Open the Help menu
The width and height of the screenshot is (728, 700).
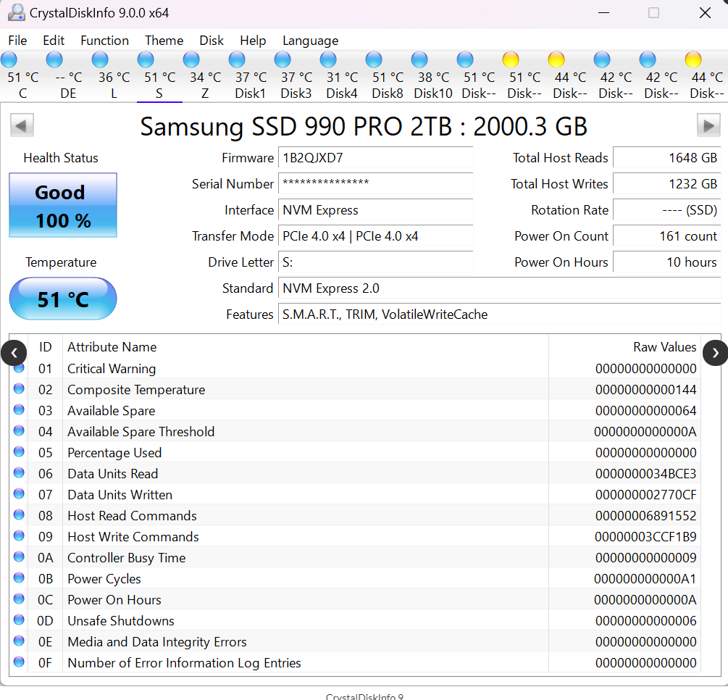point(253,41)
